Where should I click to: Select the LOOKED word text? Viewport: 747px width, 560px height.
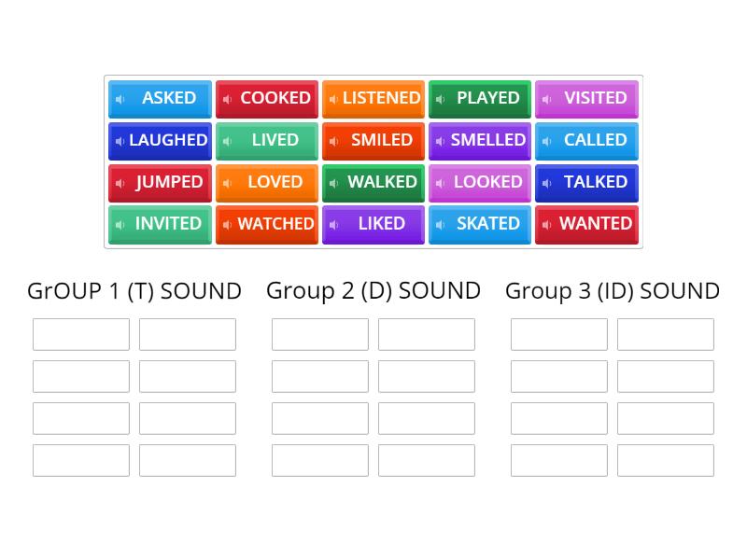(x=488, y=181)
